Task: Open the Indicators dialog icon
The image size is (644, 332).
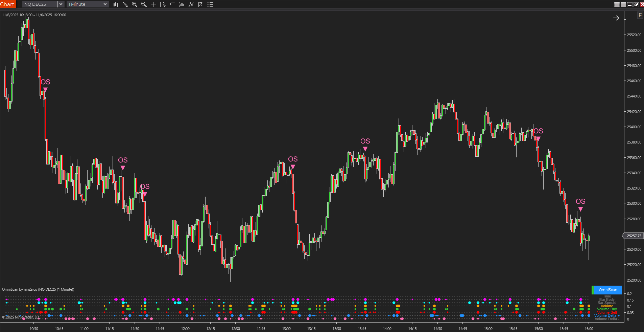Action: (x=182, y=4)
